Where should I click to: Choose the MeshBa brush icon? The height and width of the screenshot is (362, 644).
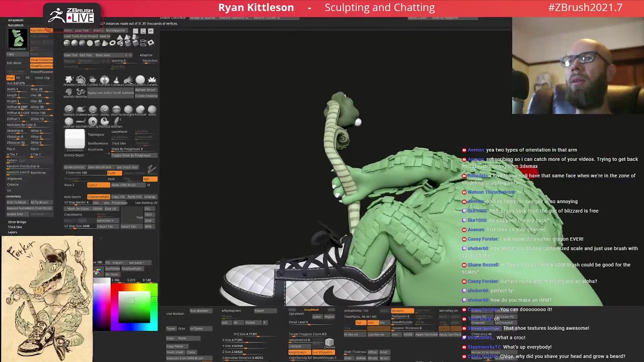tap(80, 93)
